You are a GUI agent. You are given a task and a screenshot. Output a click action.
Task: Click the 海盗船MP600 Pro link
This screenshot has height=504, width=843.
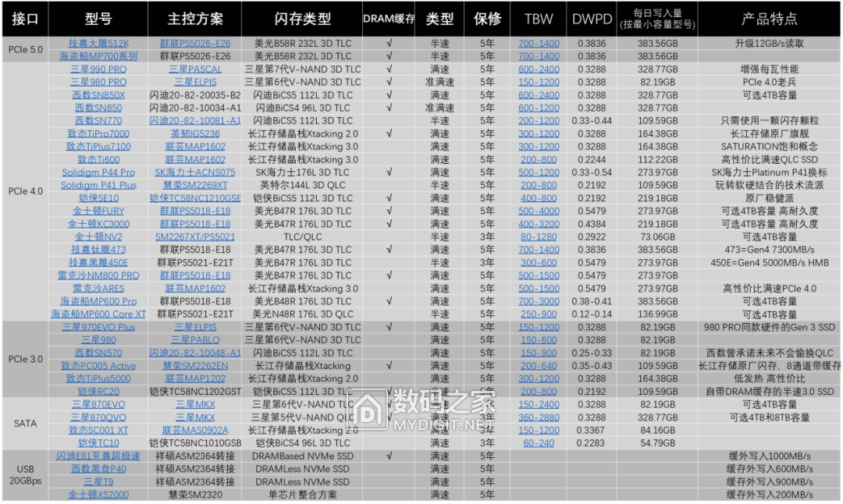click(x=98, y=301)
